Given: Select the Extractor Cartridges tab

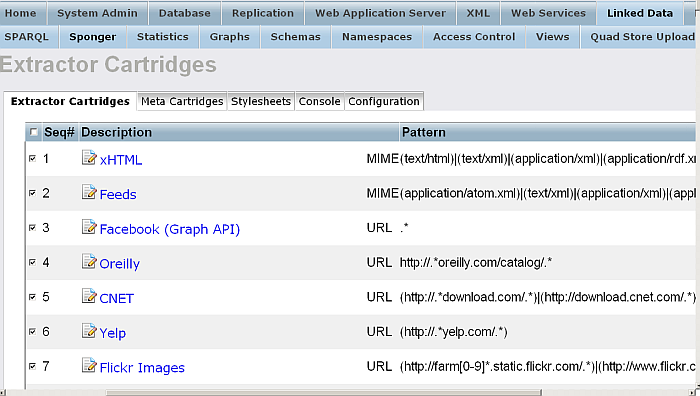Looking at the screenshot, I should tap(70, 101).
